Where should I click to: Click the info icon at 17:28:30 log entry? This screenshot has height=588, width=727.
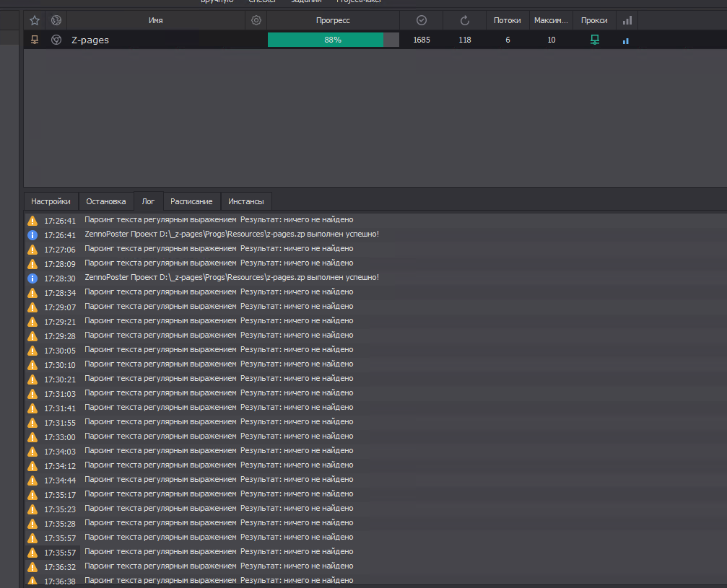coord(32,278)
